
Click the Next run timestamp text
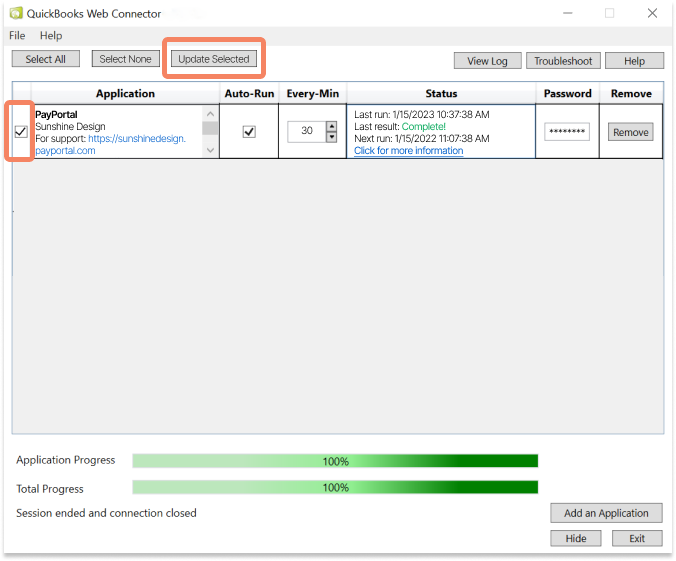pyautogui.click(x=422, y=138)
